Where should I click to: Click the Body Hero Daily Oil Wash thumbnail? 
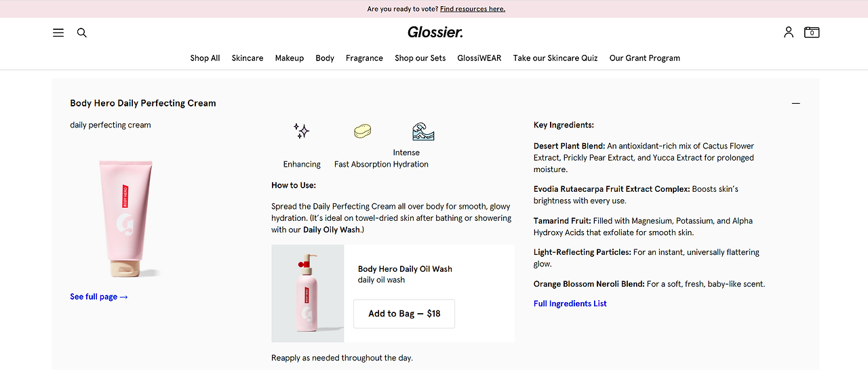[x=308, y=293]
